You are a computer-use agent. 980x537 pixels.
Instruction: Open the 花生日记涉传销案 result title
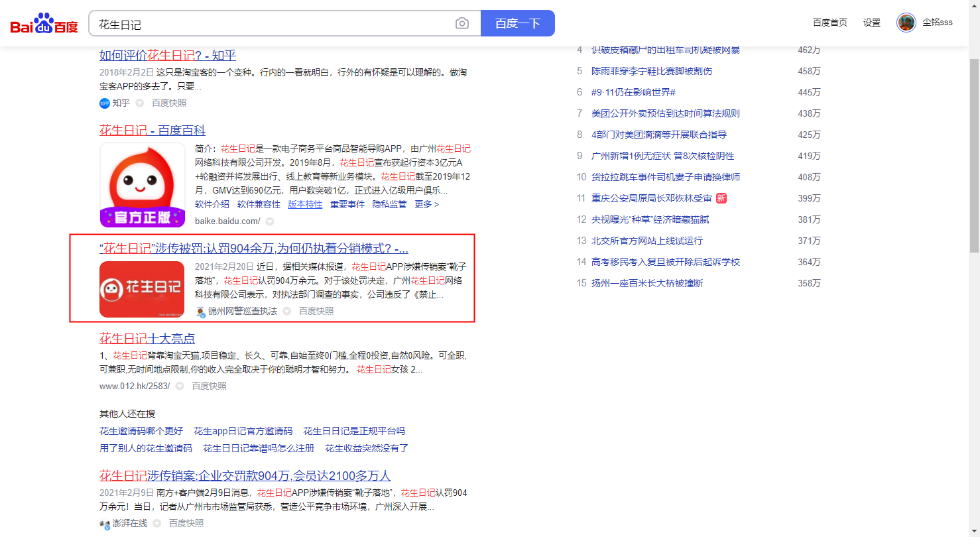pos(245,476)
